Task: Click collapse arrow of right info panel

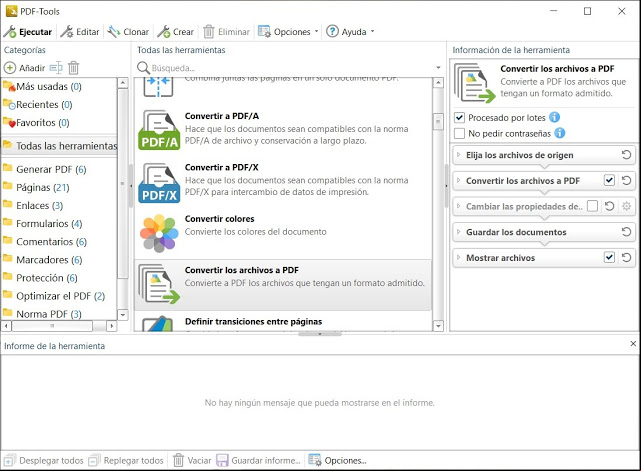Action: point(446,186)
